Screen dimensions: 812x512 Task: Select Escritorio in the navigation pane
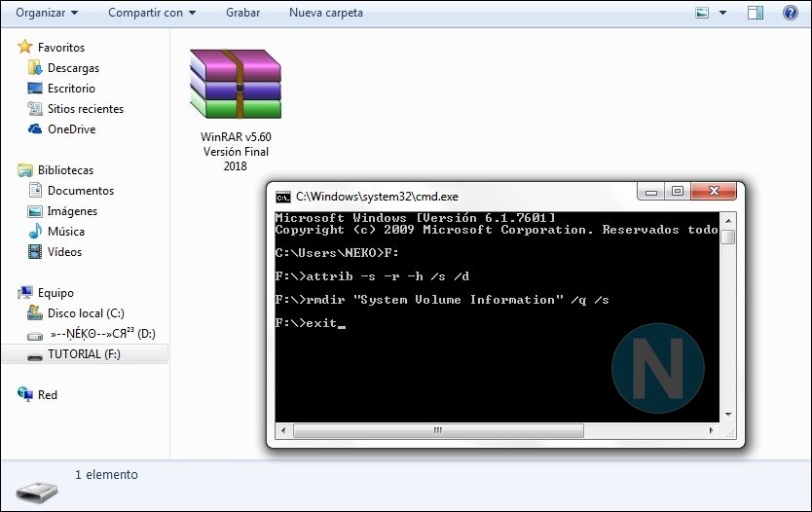(71, 88)
